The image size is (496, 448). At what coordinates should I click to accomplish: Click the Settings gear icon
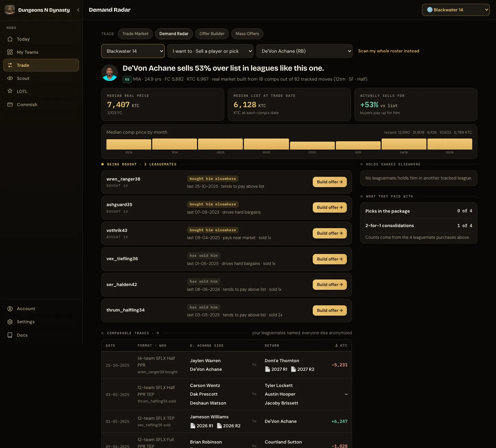point(10,322)
